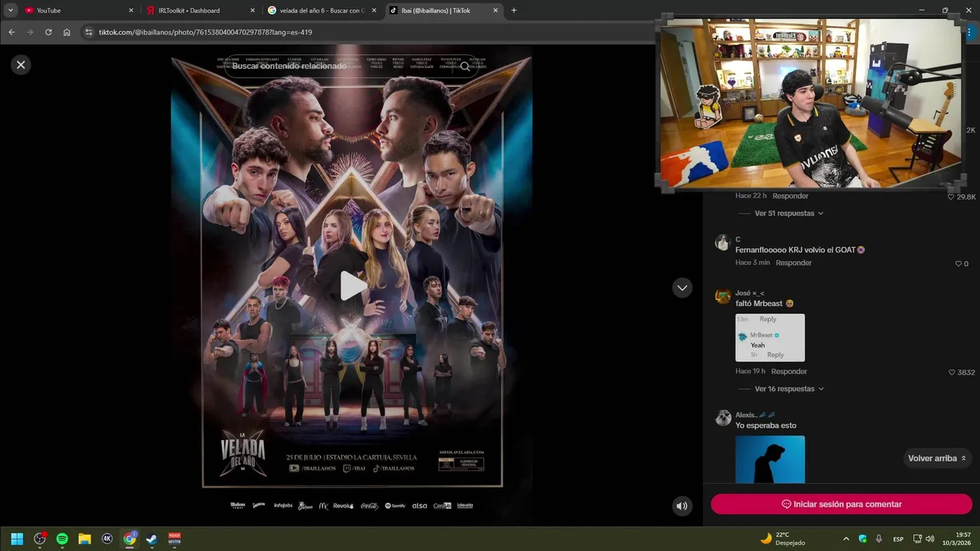The height and width of the screenshot is (551, 980).
Task: Close the TikTok photo viewer with X
Action: [21, 65]
